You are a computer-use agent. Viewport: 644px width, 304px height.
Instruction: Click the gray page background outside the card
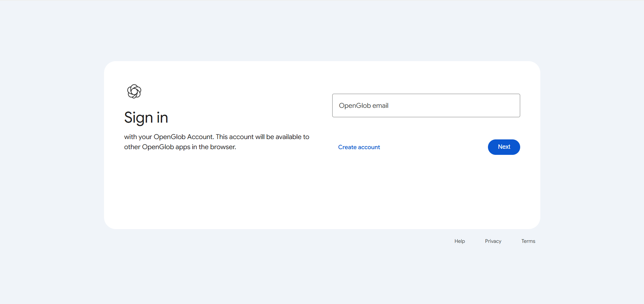[x=50, y=151]
